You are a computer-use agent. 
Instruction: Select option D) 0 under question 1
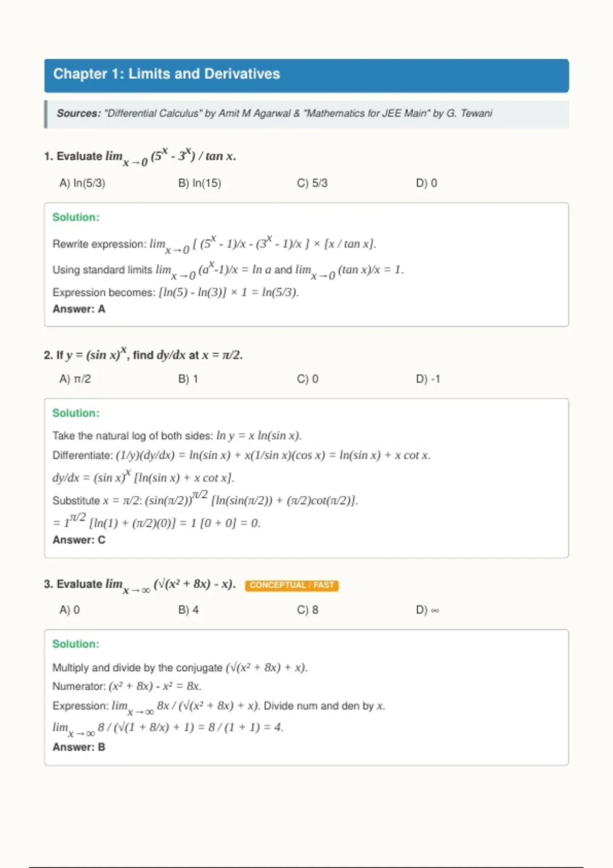[x=427, y=183]
